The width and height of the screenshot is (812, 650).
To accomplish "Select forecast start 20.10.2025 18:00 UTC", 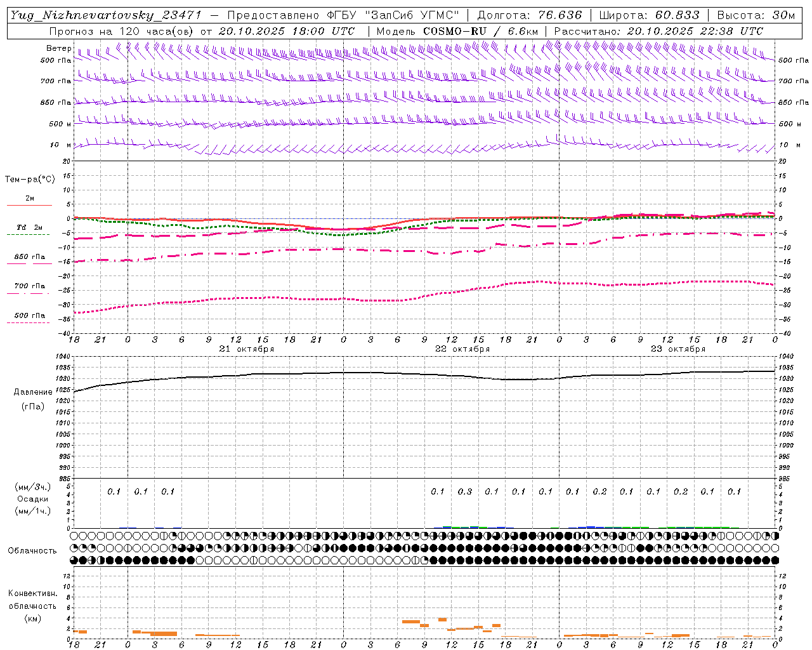I will pos(287,30).
